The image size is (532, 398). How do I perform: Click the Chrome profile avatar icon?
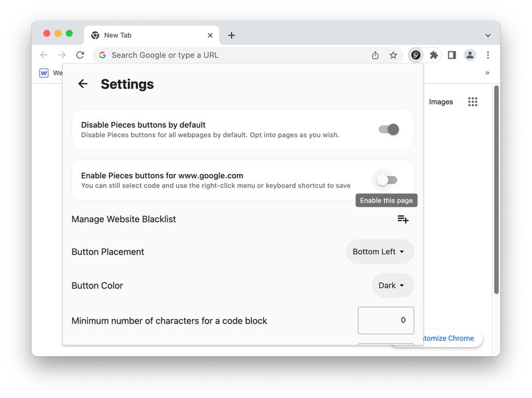click(x=470, y=55)
